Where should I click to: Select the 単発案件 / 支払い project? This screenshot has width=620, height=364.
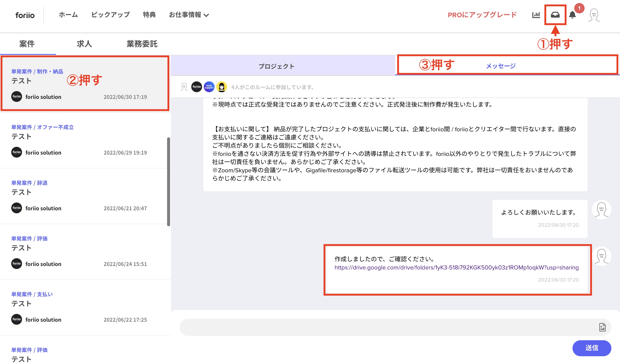click(x=85, y=308)
